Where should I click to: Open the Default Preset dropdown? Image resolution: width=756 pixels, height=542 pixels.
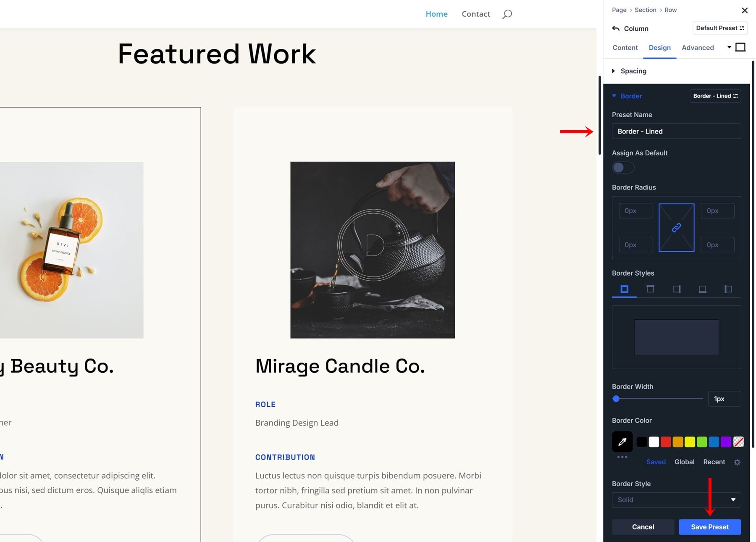(x=719, y=28)
